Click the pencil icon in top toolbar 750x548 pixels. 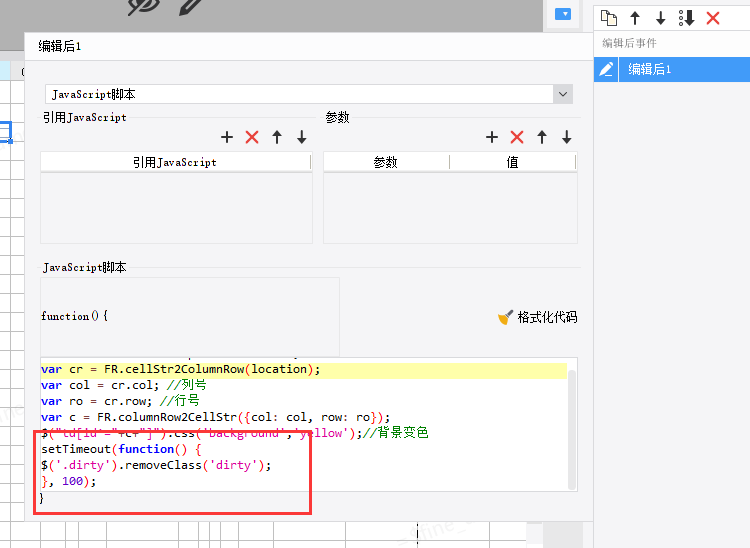pos(190,7)
